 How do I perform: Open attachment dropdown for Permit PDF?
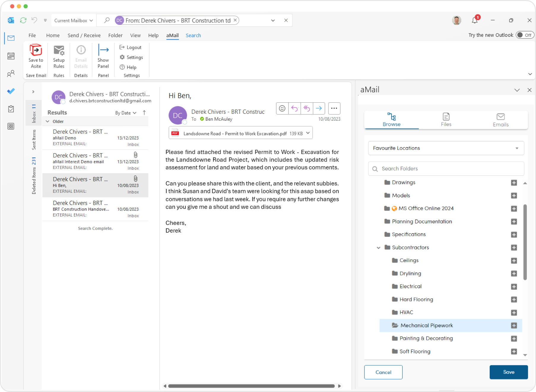tap(308, 133)
